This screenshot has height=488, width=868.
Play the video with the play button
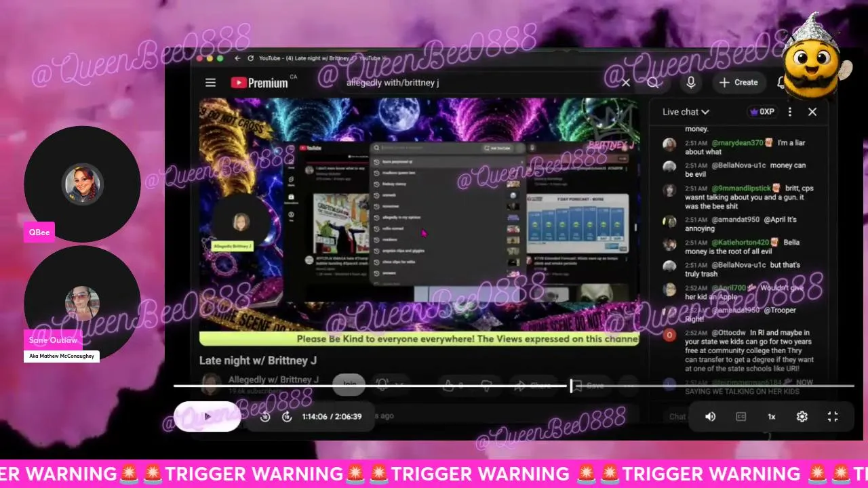(208, 416)
